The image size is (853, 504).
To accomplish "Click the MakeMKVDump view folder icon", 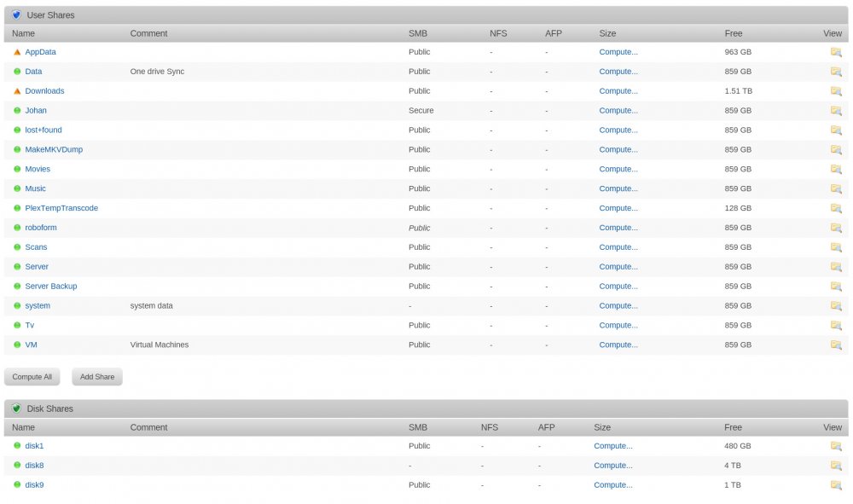I will pos(836,150).
